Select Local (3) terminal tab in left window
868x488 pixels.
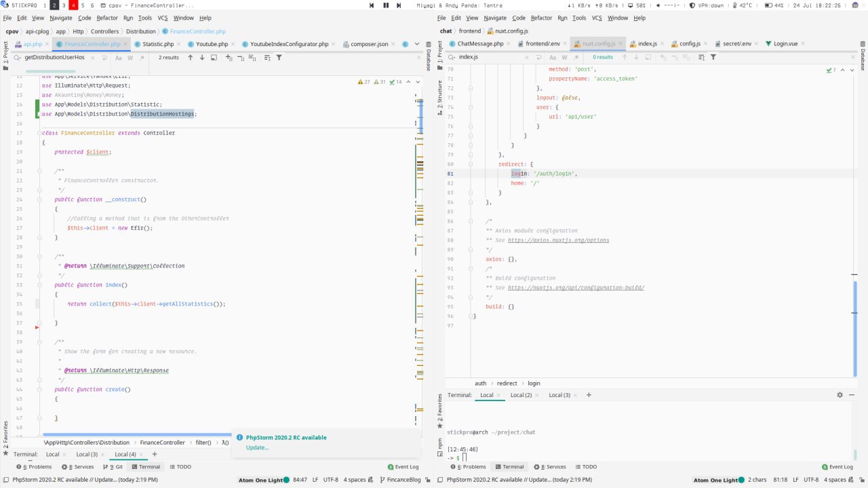pyautogui.click(x=87, y=454)
